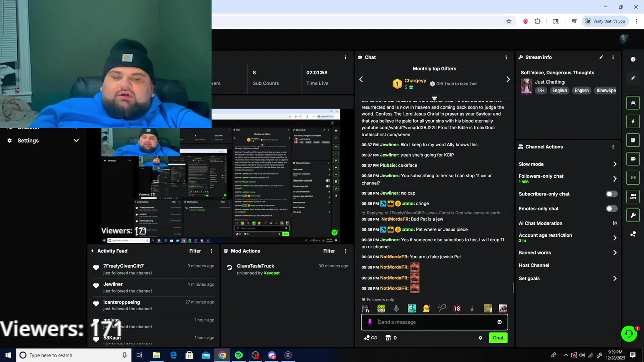Open the stats panel three-dot menu
This screenshot has width=644, height=362.
345,57
